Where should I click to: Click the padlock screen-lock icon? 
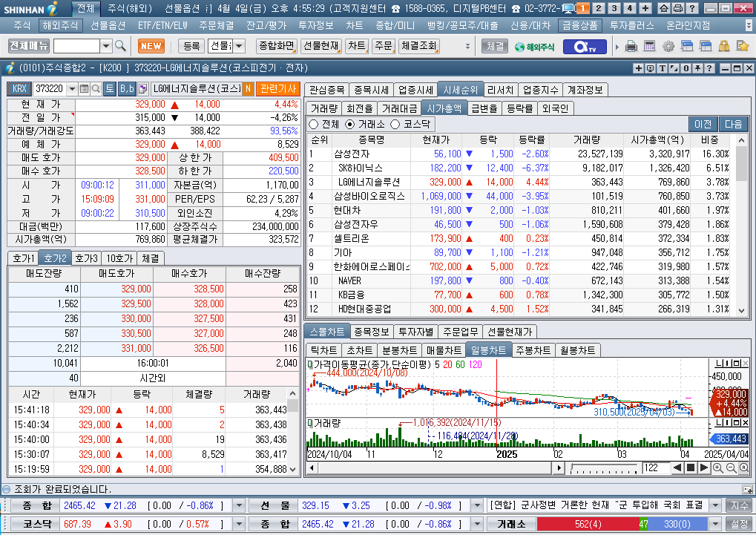click(723, 46)
